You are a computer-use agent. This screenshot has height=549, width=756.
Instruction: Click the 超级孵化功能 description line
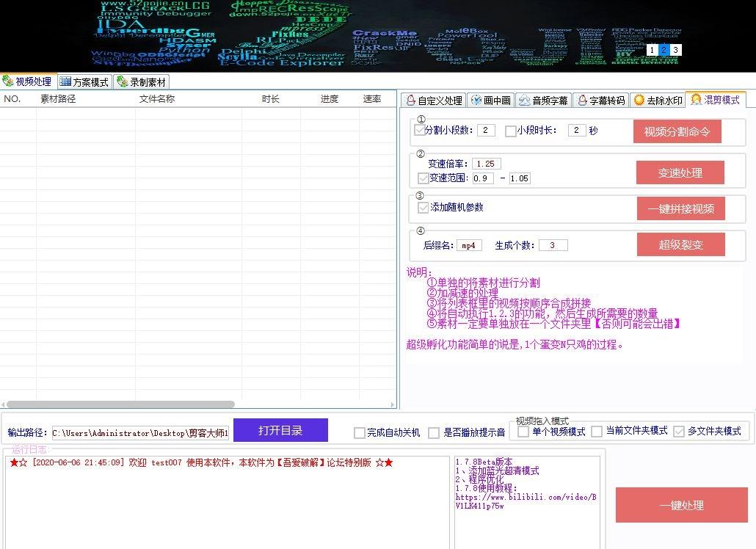tap(515, 344)
